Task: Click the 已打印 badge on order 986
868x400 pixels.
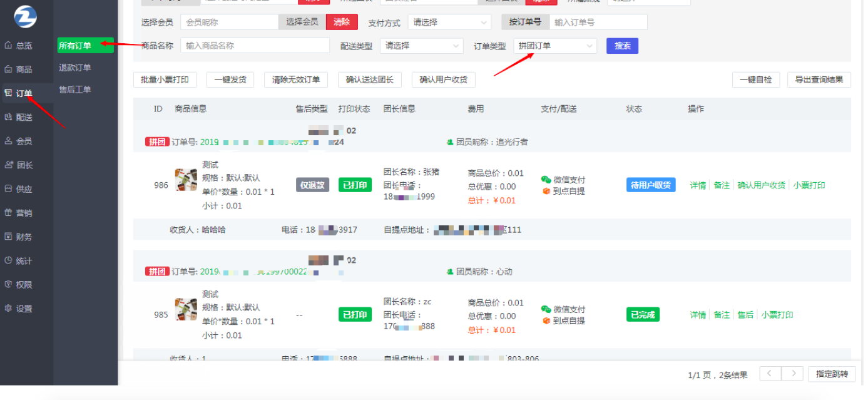Action: 355,185
